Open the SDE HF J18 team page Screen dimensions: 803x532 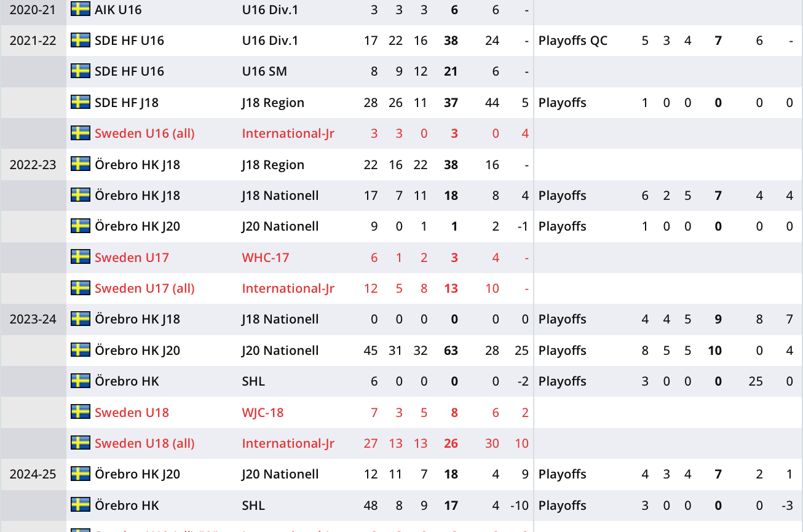(127, 103)
